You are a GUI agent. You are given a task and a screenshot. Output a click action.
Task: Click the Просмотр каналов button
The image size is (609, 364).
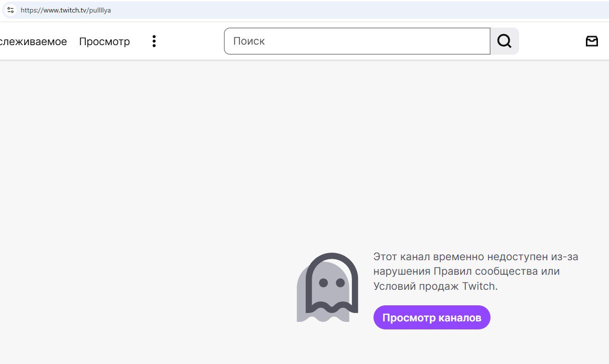click(x=432, y=317)
